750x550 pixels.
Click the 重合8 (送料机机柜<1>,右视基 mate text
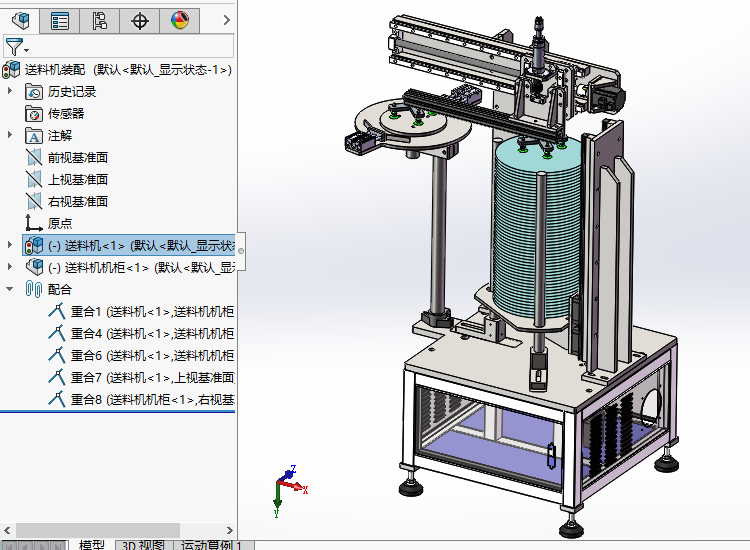[x=153, y=399]
